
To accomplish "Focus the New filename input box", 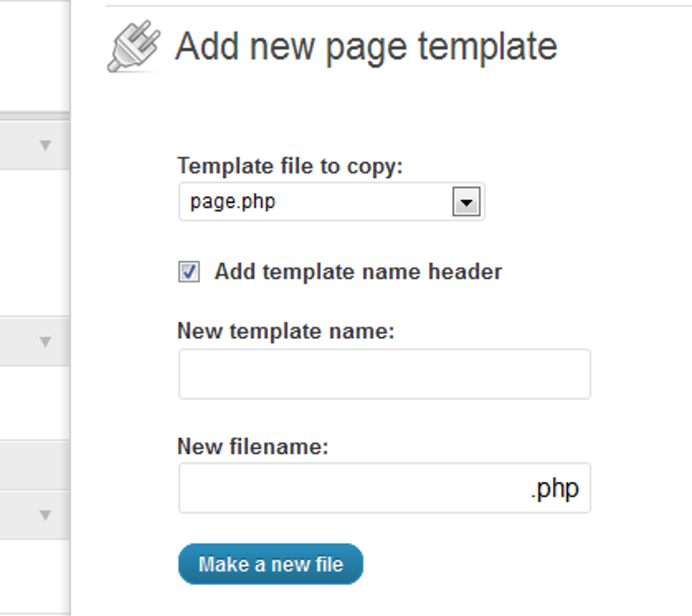I will 339,487.
